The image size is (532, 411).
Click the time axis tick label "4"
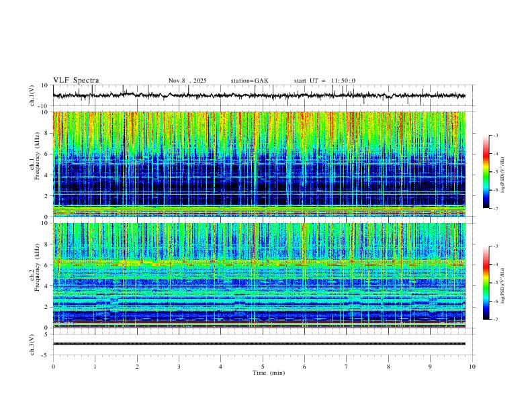[220, 367]
